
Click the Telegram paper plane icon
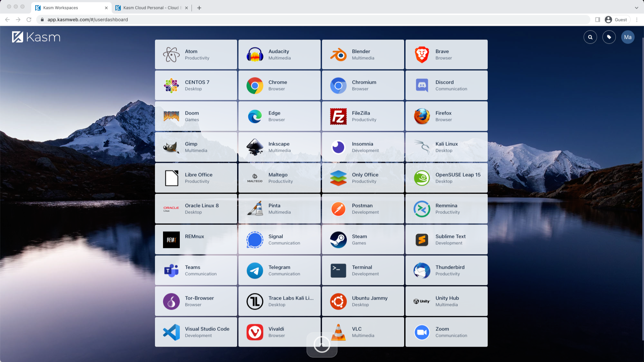pyautogui.click(x=255, y=270)
